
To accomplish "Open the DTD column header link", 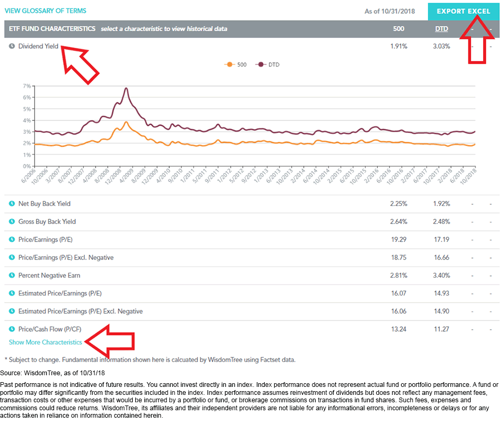I will click(441, 29).
